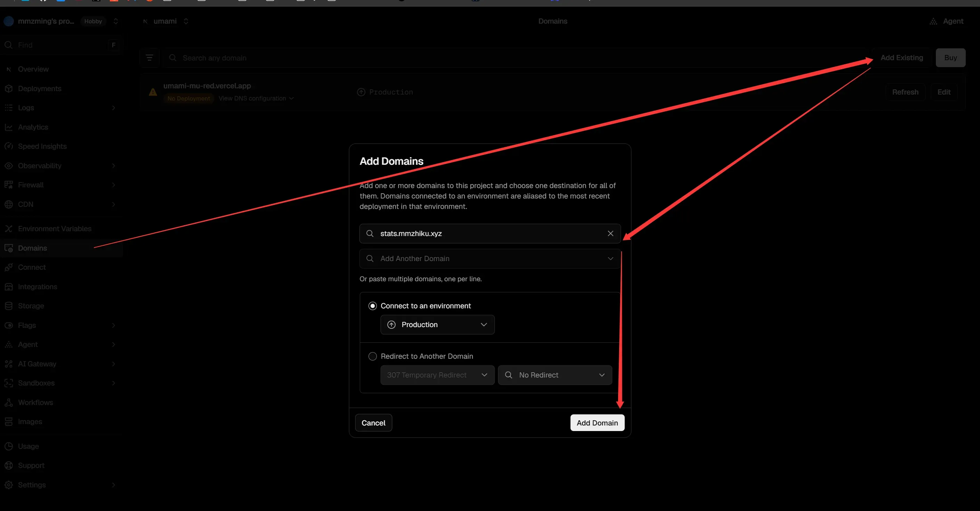
Task: Expand the AI Gateway submenu chevron
Action: tap(113, 364)
